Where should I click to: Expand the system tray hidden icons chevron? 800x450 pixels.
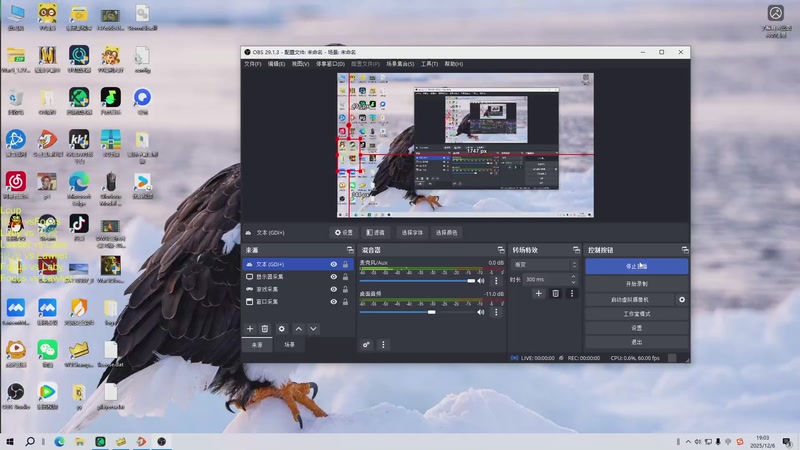pos(688,441)
